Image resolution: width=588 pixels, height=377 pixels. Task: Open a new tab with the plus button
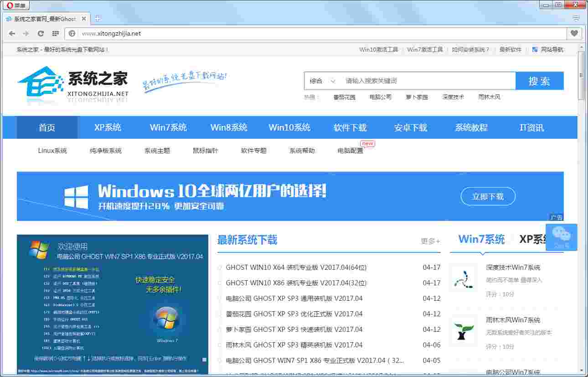pos(97,19)
